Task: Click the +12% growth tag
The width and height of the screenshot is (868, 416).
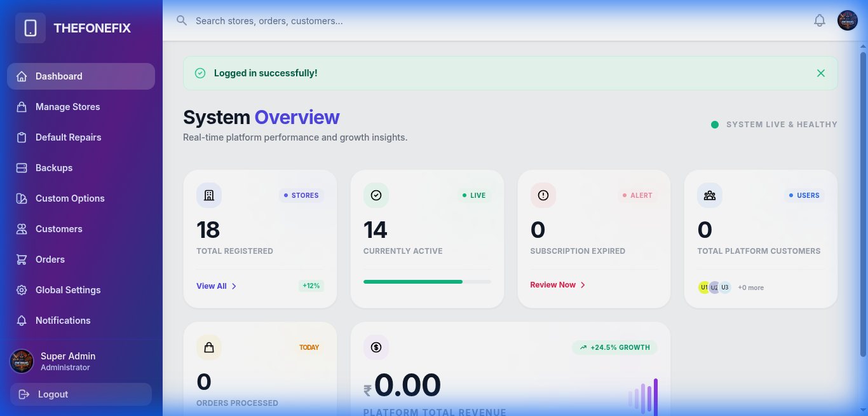Action: [311, 286]
